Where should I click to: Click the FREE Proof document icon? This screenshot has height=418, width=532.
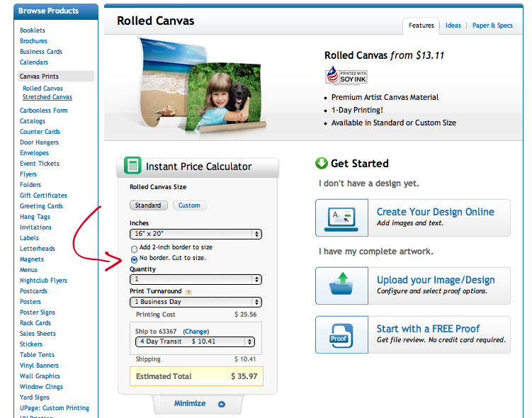click(341, 336)
